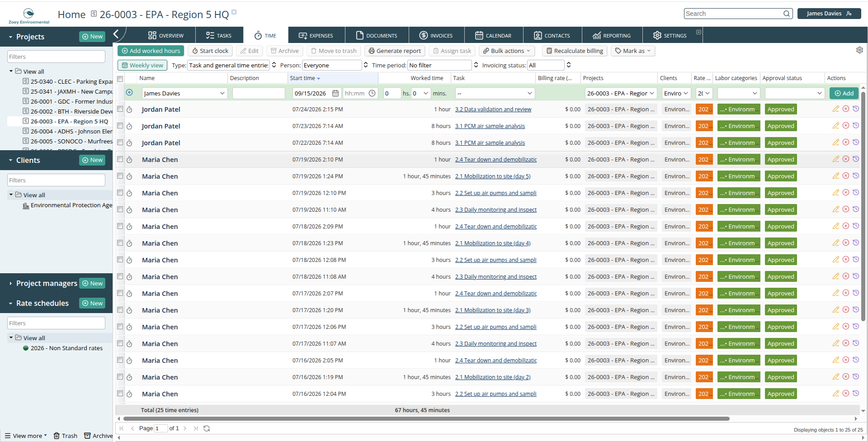Click the horizontal scrollbar under the table
Screen dimensions: 868x442
point(427,419)
